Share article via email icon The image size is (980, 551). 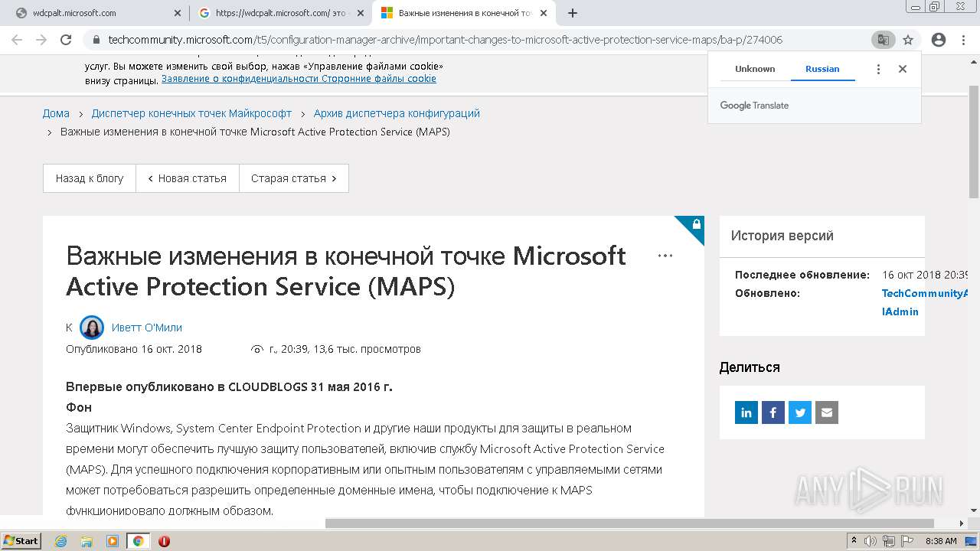click(x=827, y=412)
